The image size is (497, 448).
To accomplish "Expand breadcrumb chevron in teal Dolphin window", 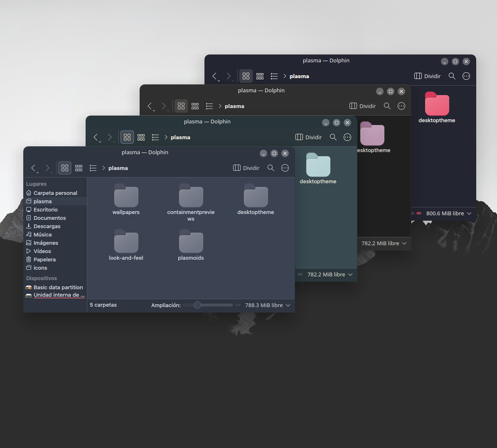I will tap(166, 137).
